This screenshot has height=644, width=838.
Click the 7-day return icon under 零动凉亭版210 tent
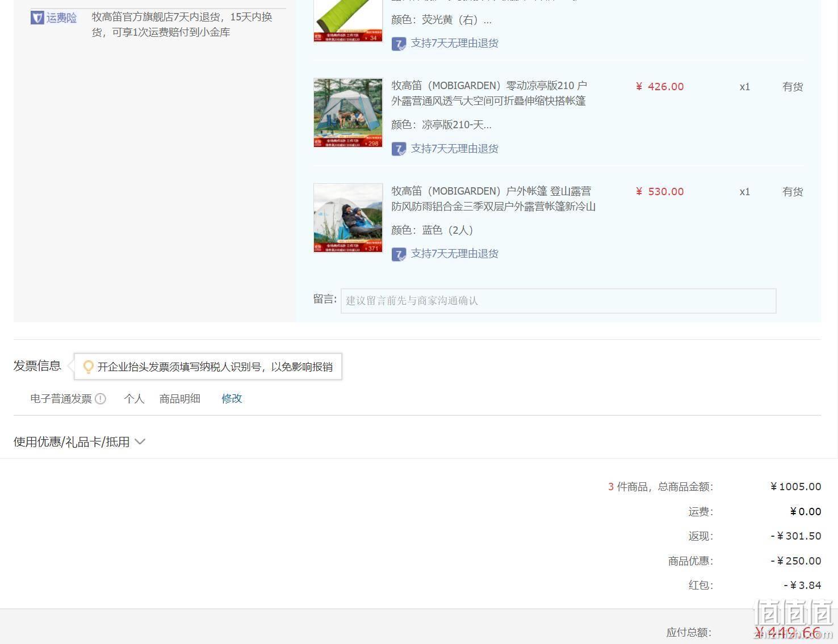click(x=399, y=149)
